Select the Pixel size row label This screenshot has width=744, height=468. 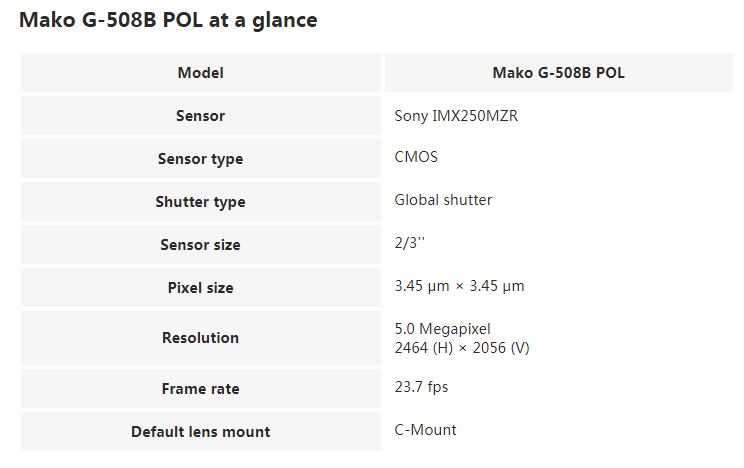pyautogui.click(x=201, y=288)
